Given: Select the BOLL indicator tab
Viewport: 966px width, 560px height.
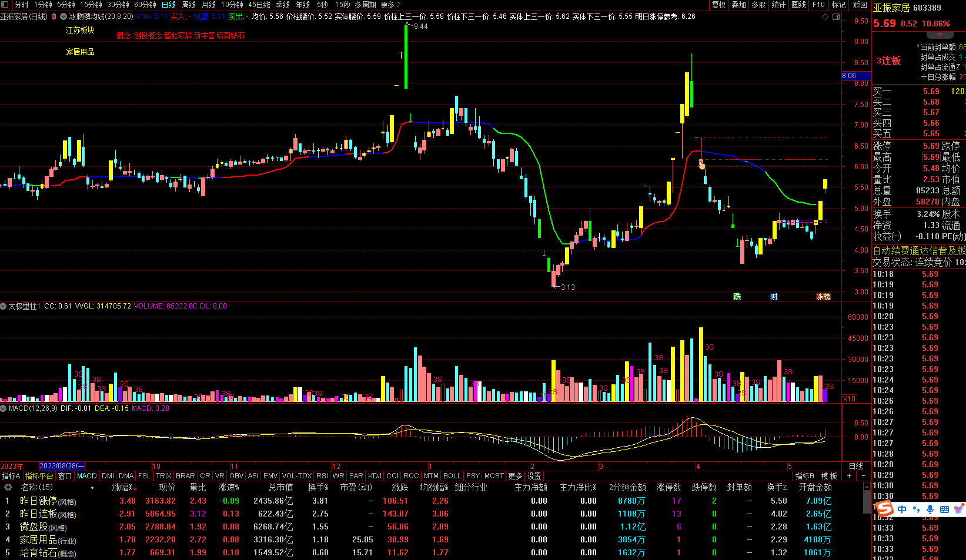Looking at the screenshot, I should 453,476.
